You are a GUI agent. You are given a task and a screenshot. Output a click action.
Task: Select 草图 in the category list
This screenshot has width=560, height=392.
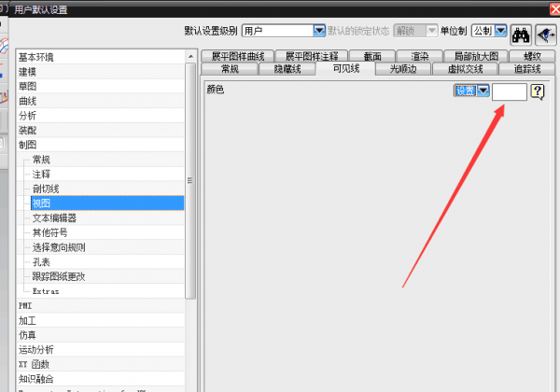[x=101, y=87]
